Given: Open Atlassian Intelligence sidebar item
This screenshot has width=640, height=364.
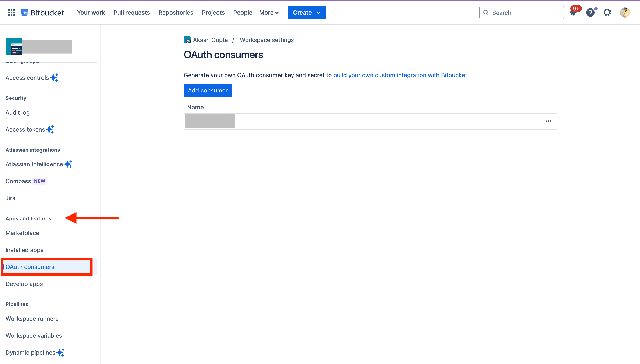Looking at the screenshot, I should pyautogui.click(x=34, y=164).
